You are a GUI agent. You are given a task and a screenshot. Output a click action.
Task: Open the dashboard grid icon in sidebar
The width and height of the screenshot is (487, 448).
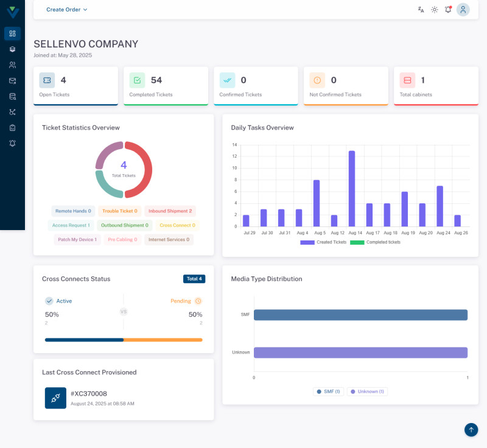12,33
